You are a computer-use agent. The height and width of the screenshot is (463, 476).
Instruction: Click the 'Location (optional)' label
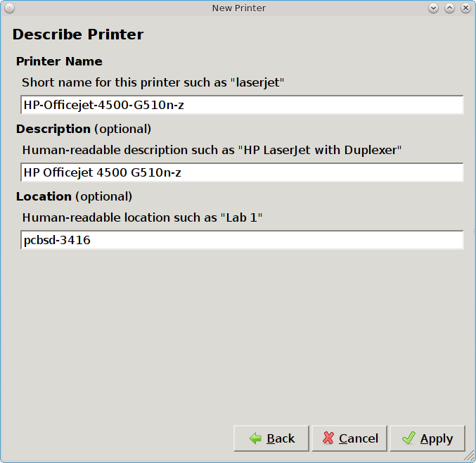[74, 196]
